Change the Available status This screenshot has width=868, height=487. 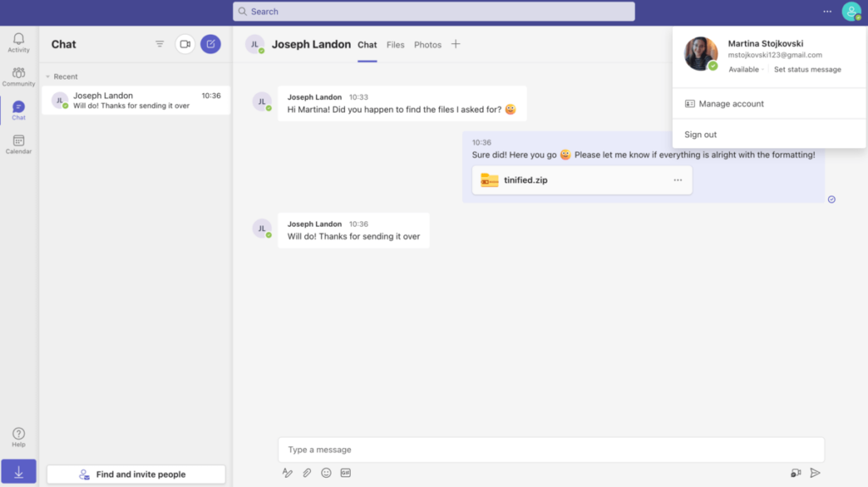743,69
